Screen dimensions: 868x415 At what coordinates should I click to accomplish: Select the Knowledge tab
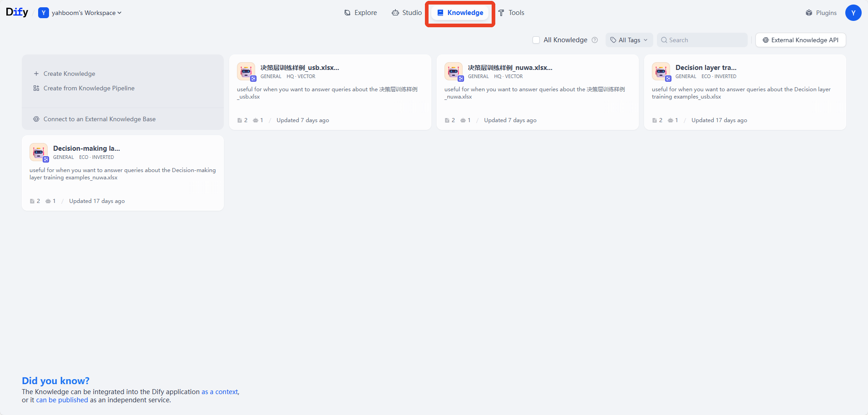pyautogui.click(x=460, y=13)
